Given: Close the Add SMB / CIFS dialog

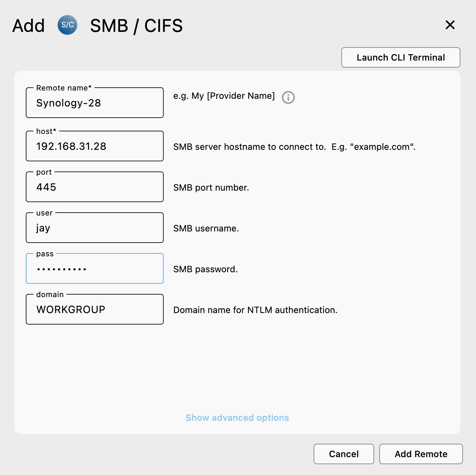Looking at the screenshot, I should click(x=450, y=25).
